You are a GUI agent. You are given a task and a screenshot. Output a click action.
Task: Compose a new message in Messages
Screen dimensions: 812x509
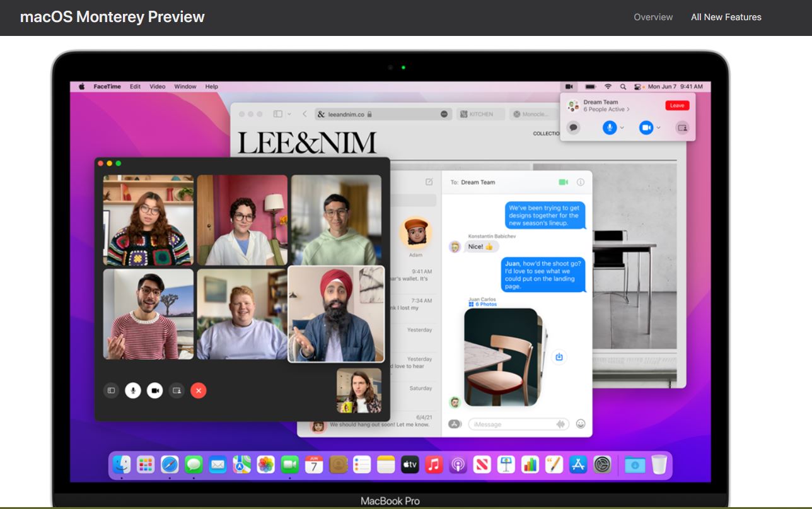tap(429, 182)
